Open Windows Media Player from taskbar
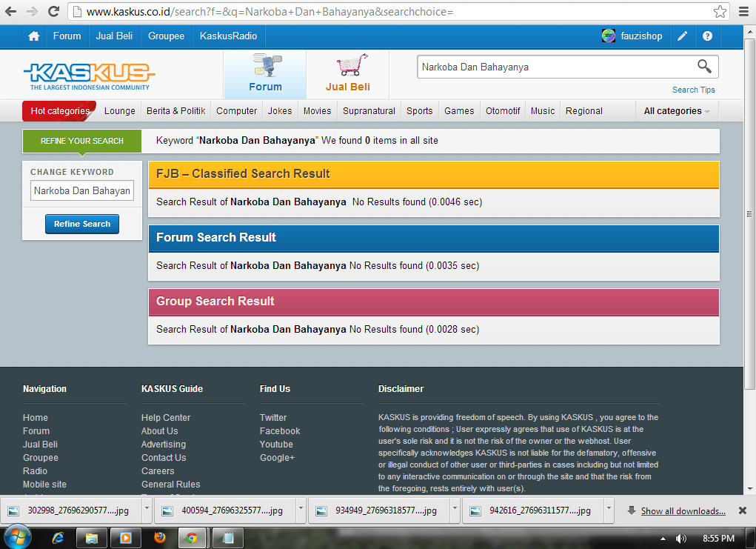 point(125,537)
